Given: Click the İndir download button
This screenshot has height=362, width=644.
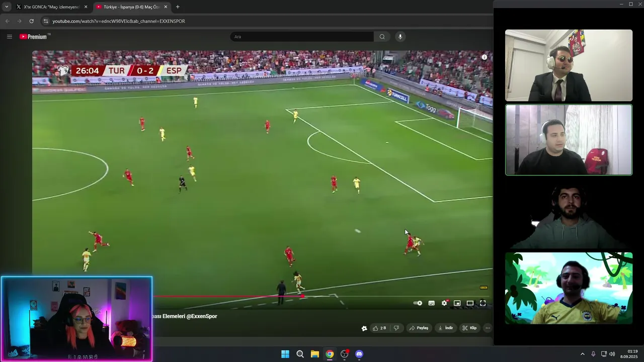Looking at the screenshot, I should tap(446, 328).
